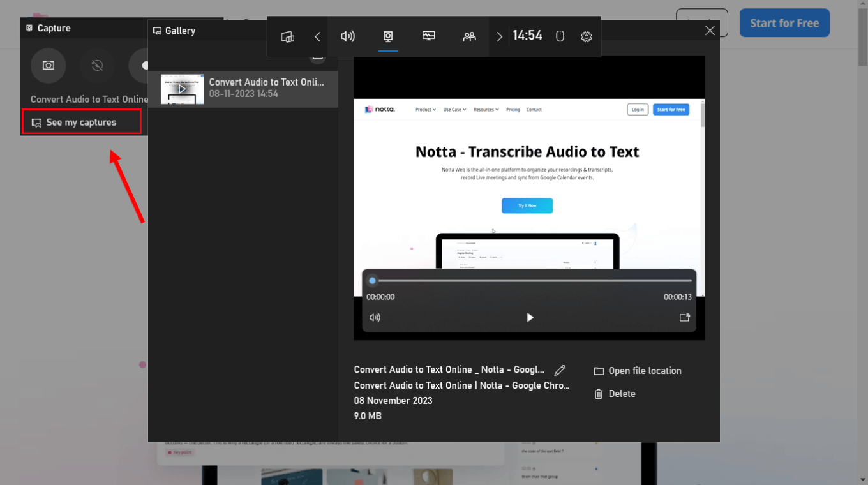Click the 00:00:13 duration label
This screenshot has height=485, width=868.
tap(678, 297)
